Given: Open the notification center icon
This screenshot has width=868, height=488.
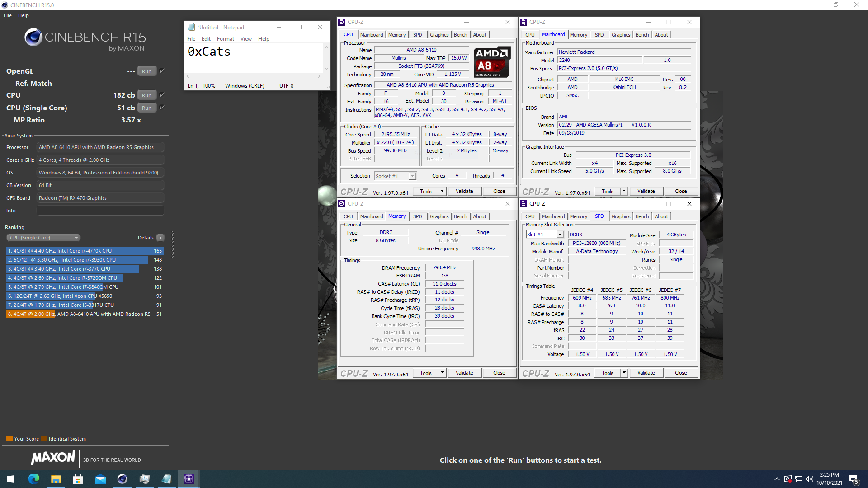Looking at the screenshot, I should pyautogui.click(x=854, y=479).
